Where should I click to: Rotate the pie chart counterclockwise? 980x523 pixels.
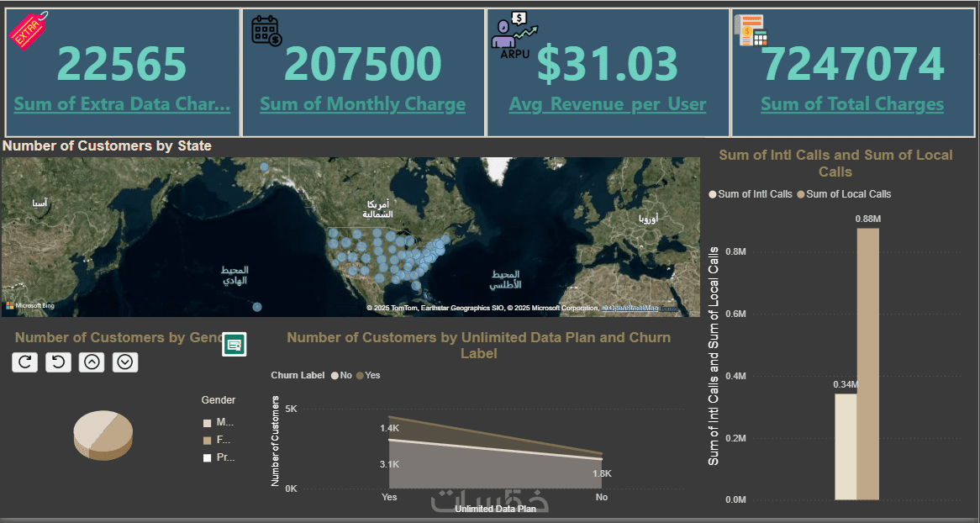tap(57, 362)
